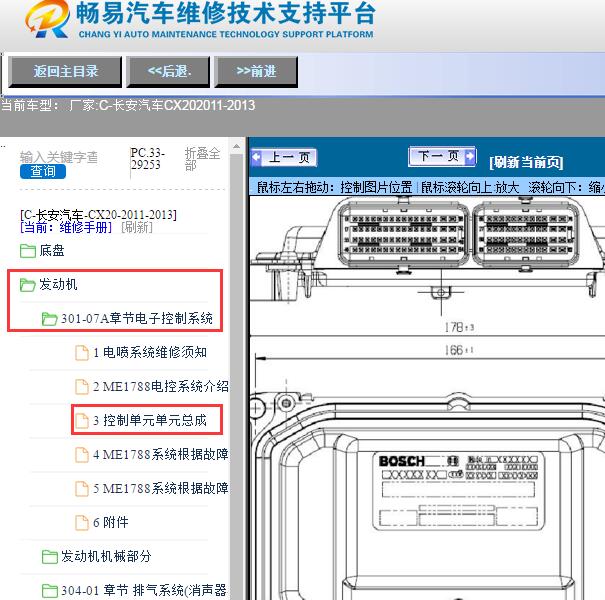Click the 返回主目录 button
The height and width of the screenshot is (600, 605).
65,72
